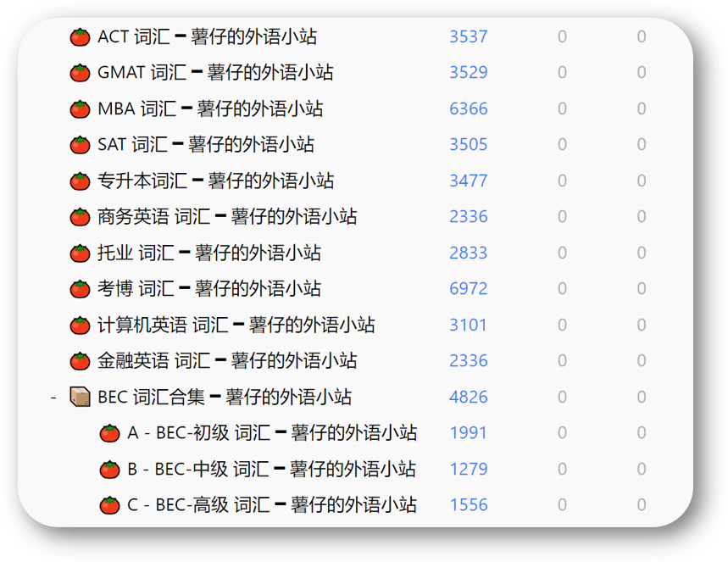The width and height of the screenshot is (728, 562).
Task: Click the tomato icon beside ACT 词汇
Action: click(x=80, y=36)
